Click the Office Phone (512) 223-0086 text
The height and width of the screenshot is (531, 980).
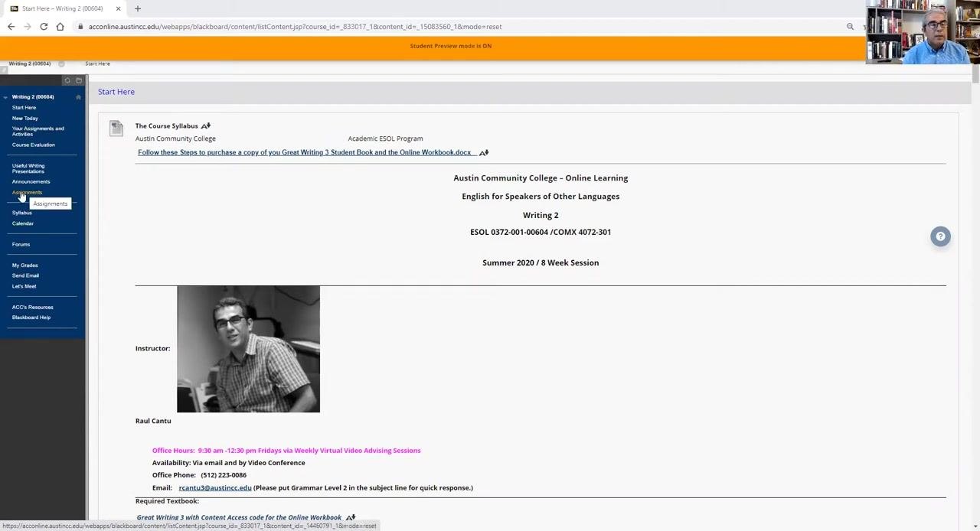tap(199, 475)
